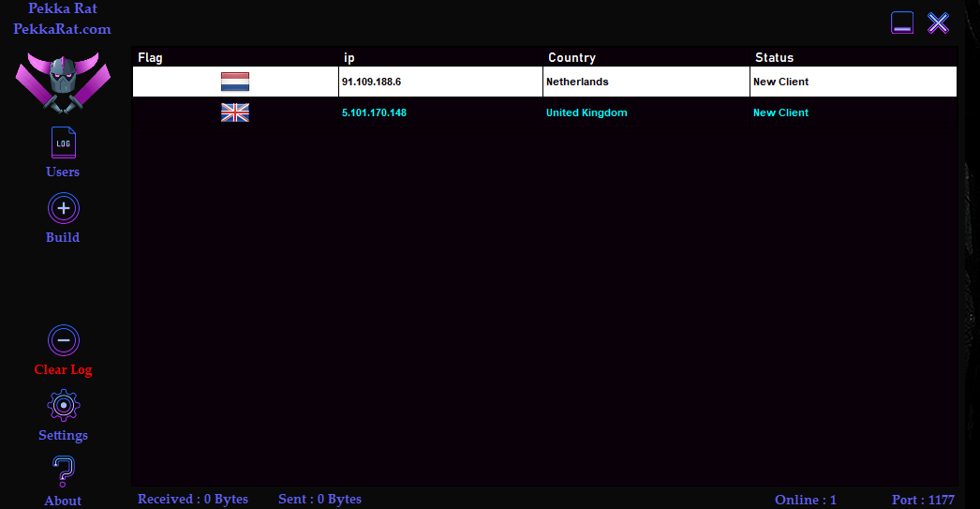Click the Build plus icon
The height and width of the screenshot is (509, 980).
[63, 208]
